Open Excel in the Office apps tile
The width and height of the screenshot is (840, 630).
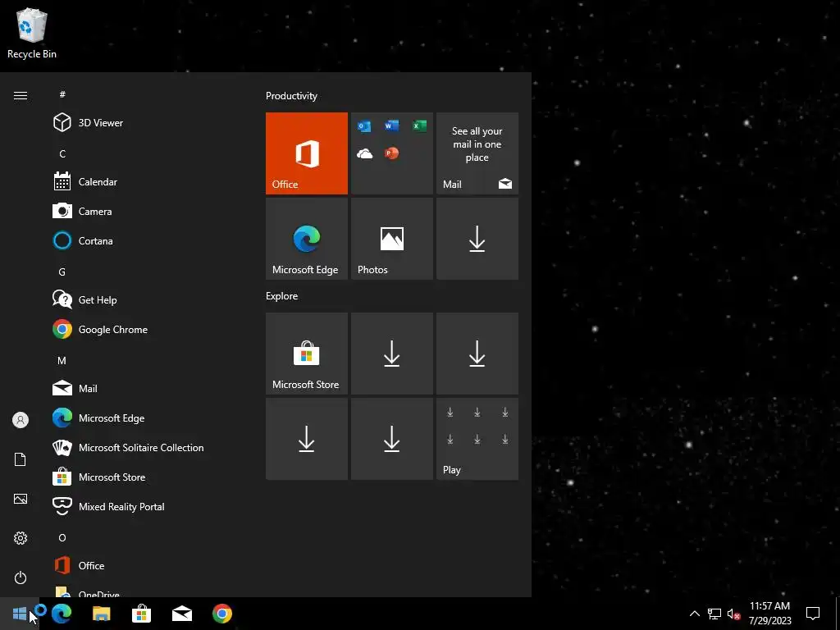(x=419, y=126)
